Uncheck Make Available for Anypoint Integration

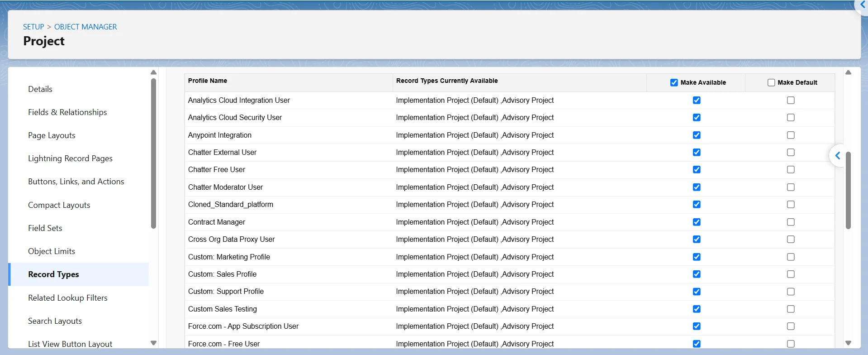point(697,135)
